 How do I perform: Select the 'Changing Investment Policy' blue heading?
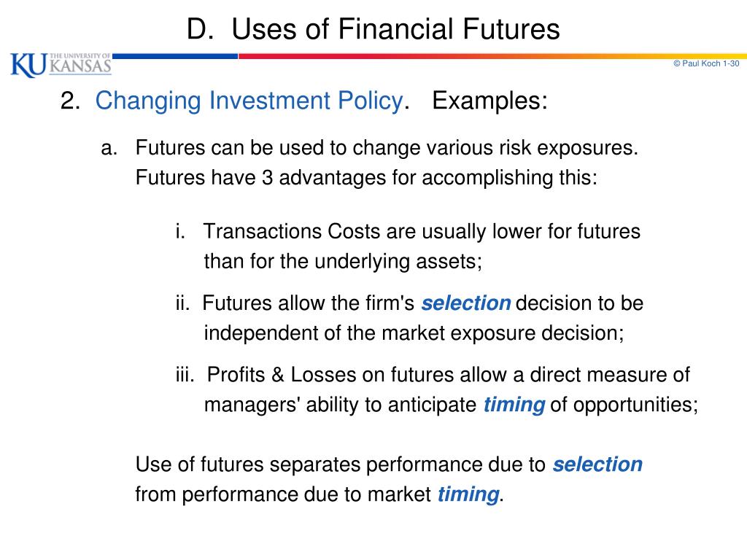pos(249,101)
